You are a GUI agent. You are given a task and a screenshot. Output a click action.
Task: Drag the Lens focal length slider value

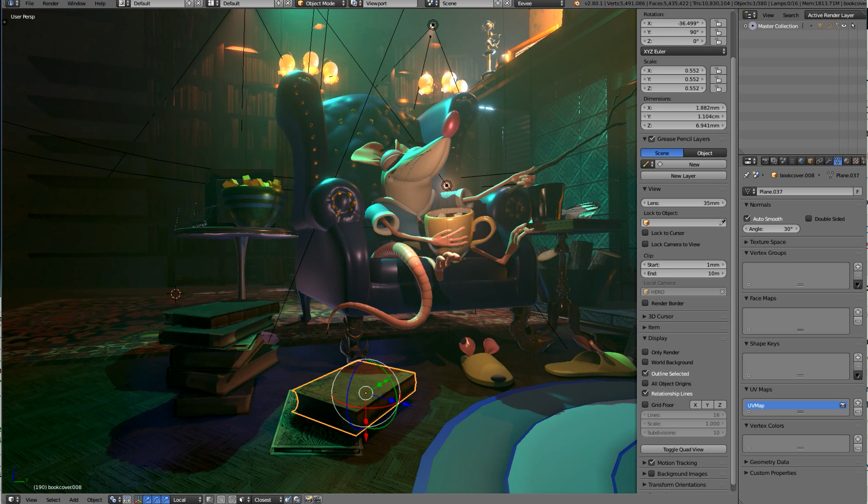tap(683, 202)
